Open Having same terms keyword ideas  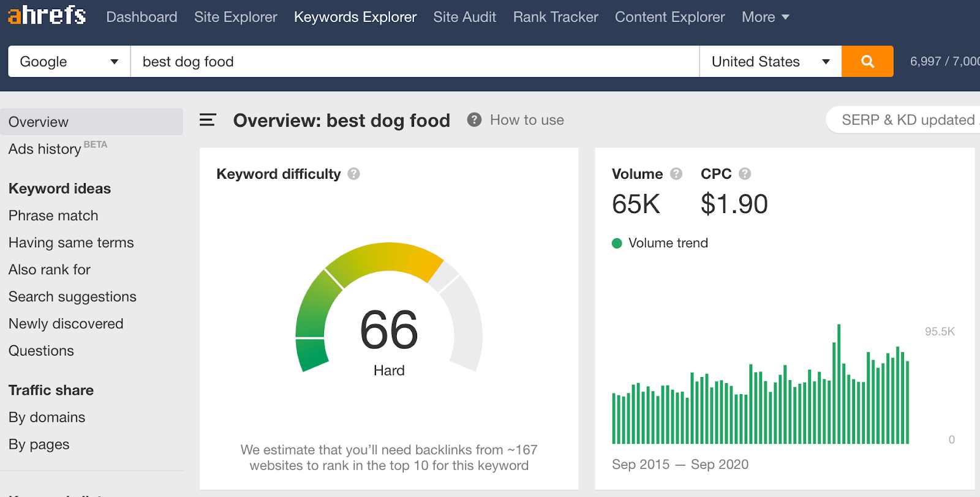tap(71, 242)
